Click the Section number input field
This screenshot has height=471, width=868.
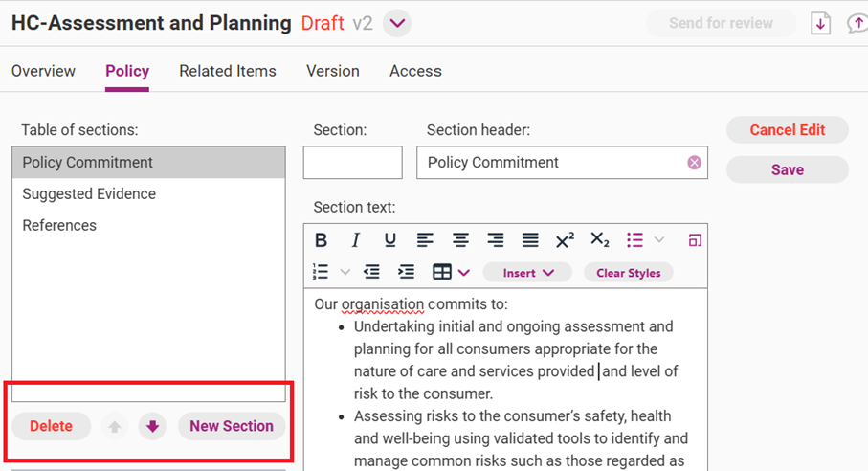tap(352, 163)
